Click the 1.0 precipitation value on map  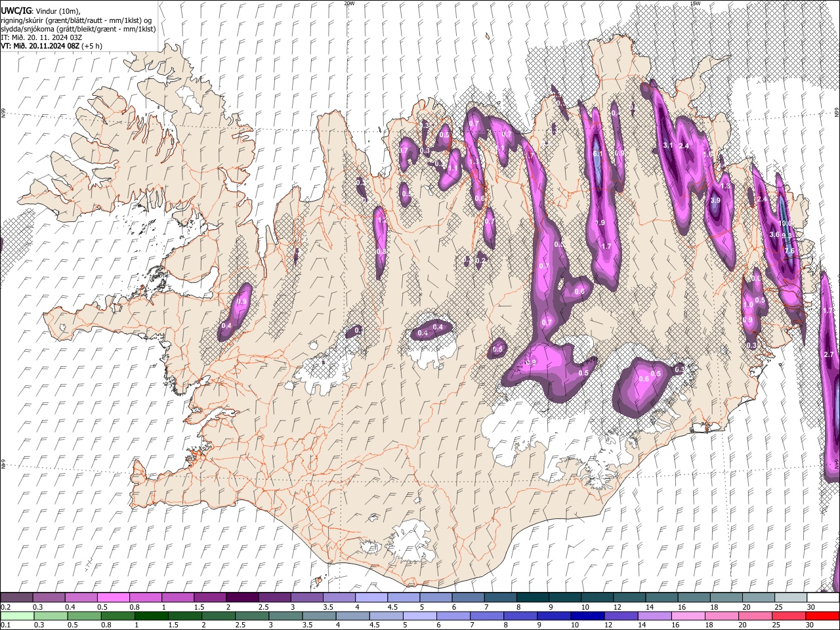pyautogui.click(x=747, y=304)
